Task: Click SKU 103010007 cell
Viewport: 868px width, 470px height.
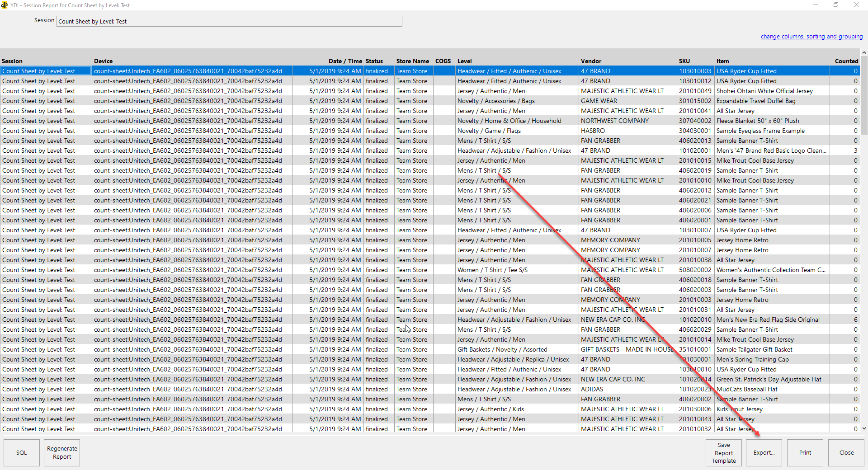Action: (x=695, y=230)
